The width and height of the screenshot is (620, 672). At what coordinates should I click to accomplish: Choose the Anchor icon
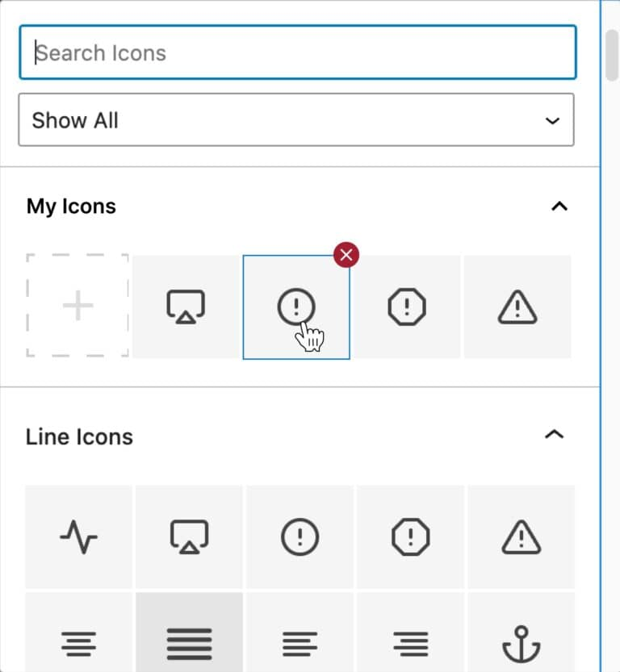pos(521,643)
